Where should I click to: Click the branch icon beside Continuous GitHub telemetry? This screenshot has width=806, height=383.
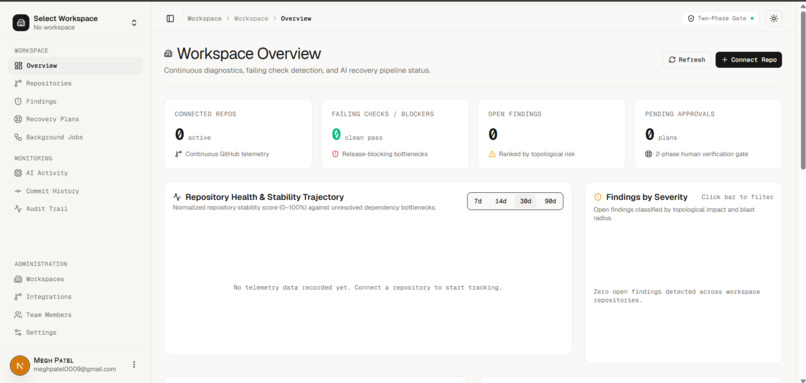(x=178, y=154)
